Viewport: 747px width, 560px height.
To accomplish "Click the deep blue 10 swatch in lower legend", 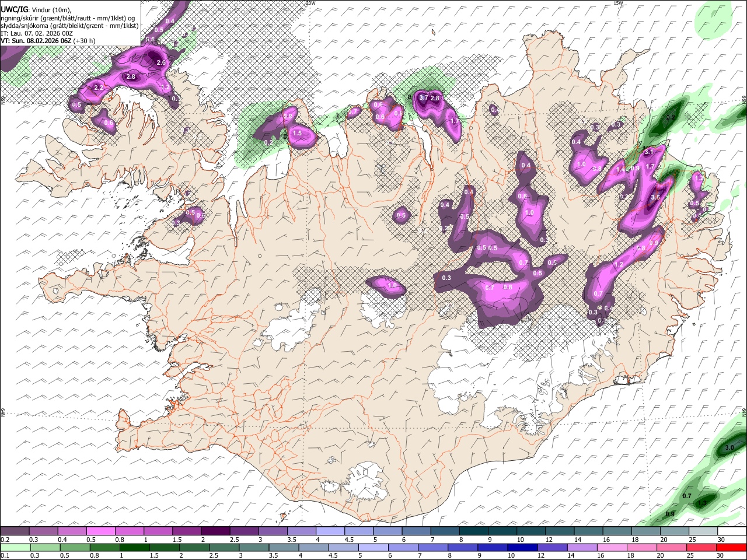I will 522,547.
